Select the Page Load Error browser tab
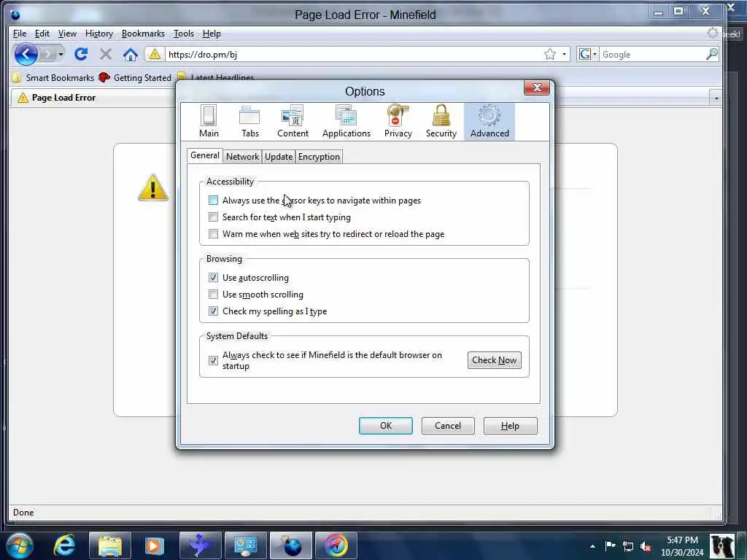 coord(93,98)
